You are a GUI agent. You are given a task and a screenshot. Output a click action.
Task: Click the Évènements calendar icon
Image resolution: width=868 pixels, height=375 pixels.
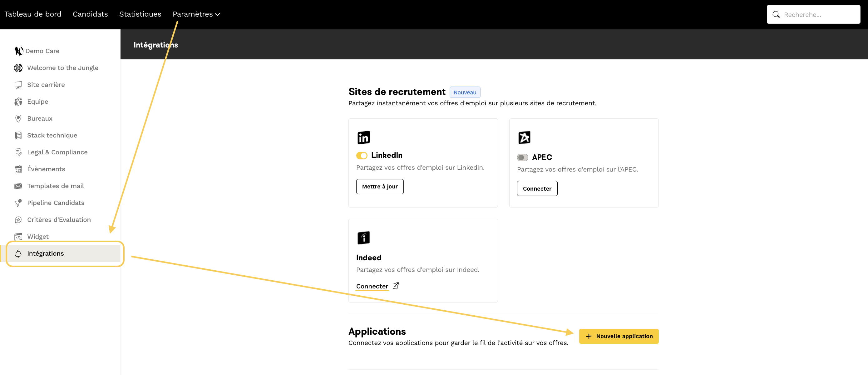18,169
